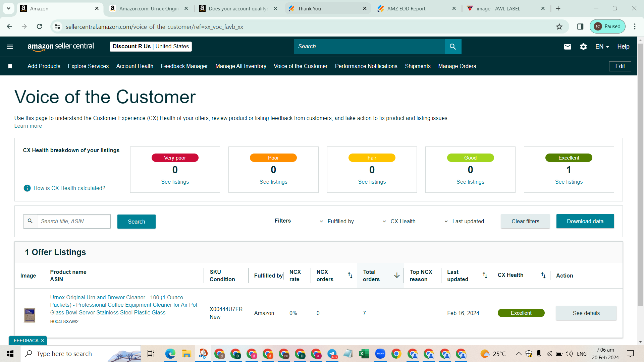Open the settings gear icon

[583, 47]
